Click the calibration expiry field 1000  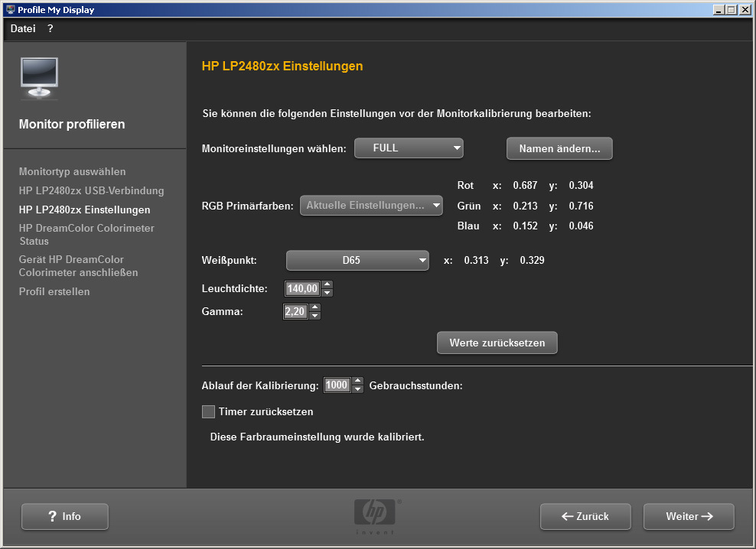click(x=337, y=385)
